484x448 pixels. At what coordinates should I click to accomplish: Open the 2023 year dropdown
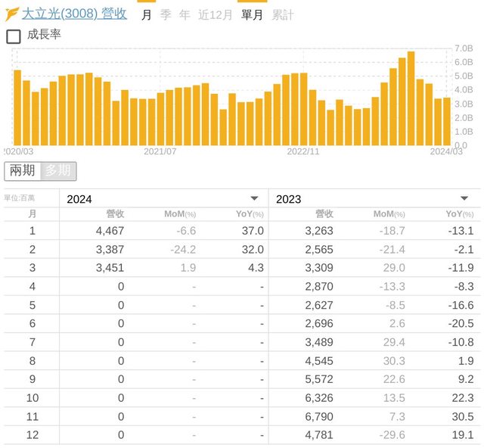pyautogui.click(x=373, y=199)
